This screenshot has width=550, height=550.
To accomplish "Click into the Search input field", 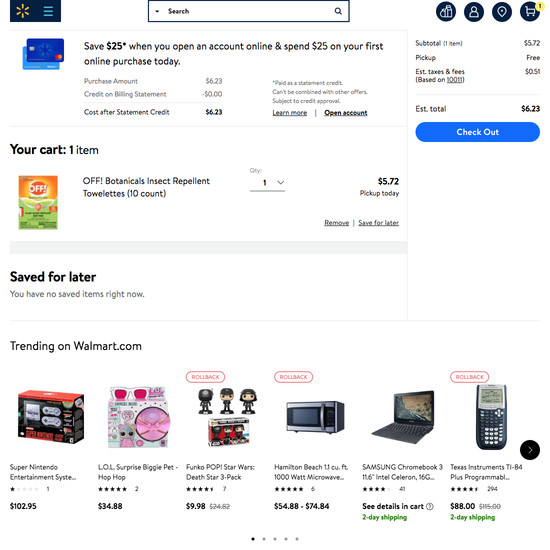I will coord(248,11).
